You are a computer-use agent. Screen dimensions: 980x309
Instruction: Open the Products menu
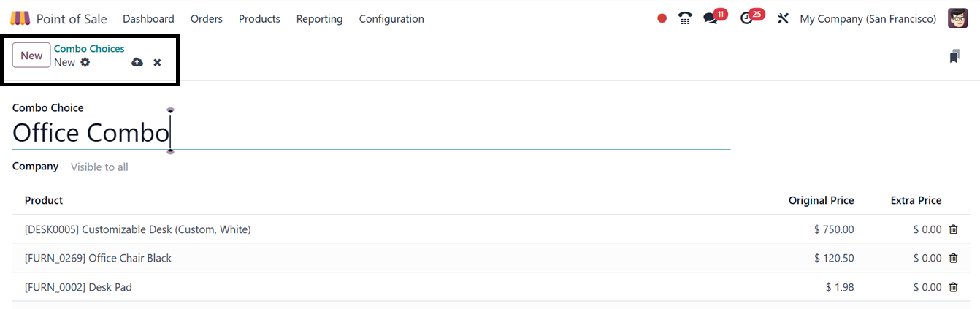259,18
